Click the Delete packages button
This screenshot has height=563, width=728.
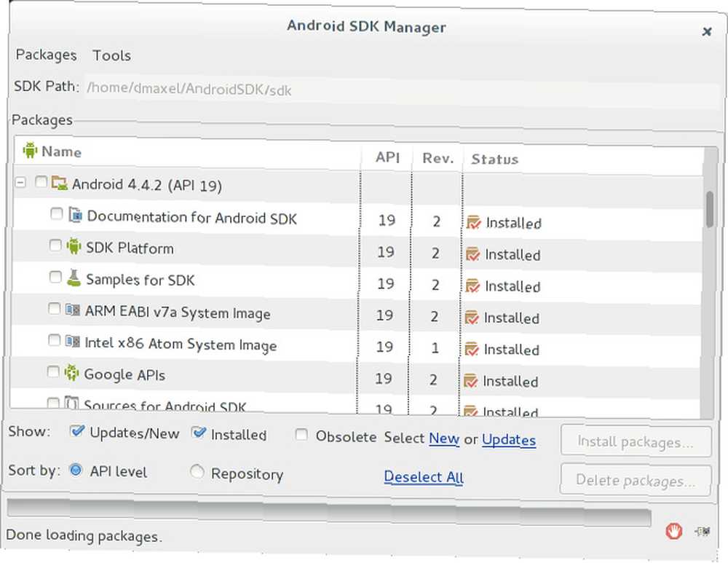point(636,480)
